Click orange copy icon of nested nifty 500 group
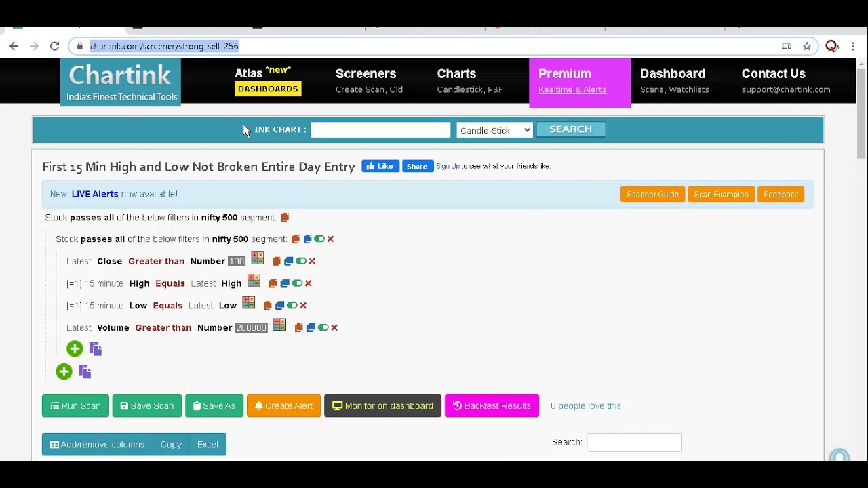This screenshot has width=868, height=488. pos(296,239)
